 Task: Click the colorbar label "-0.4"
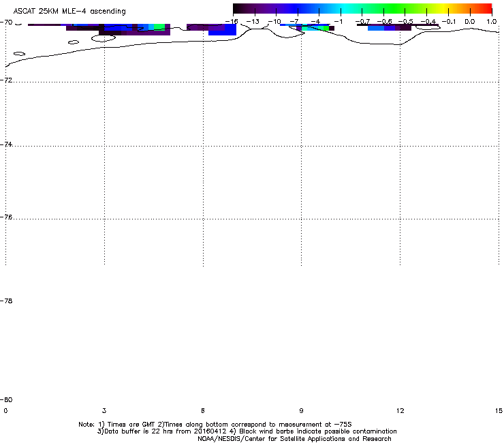(x=428, y=22)
